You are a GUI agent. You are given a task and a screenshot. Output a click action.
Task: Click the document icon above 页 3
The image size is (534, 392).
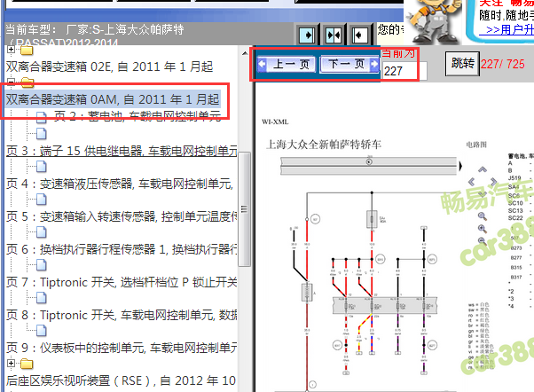(42, 134)
